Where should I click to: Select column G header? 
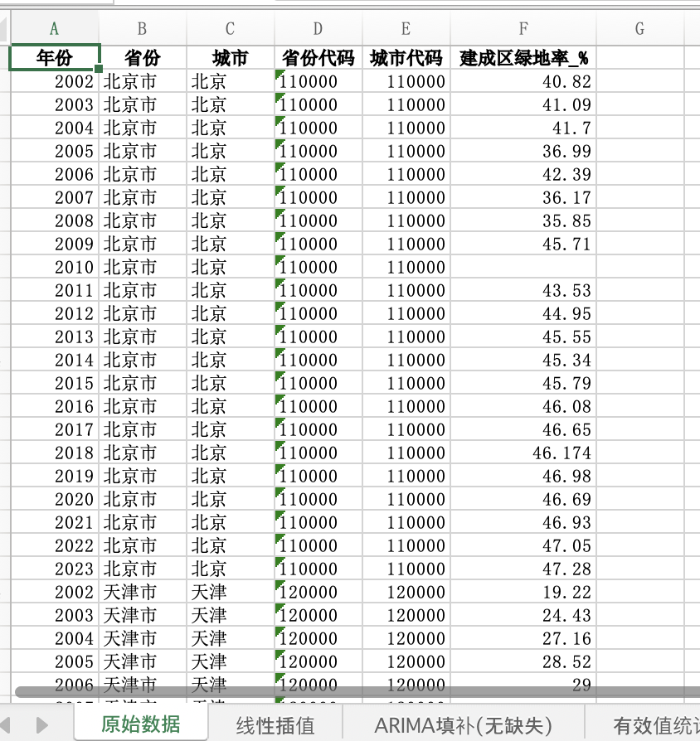click(640, 29)
